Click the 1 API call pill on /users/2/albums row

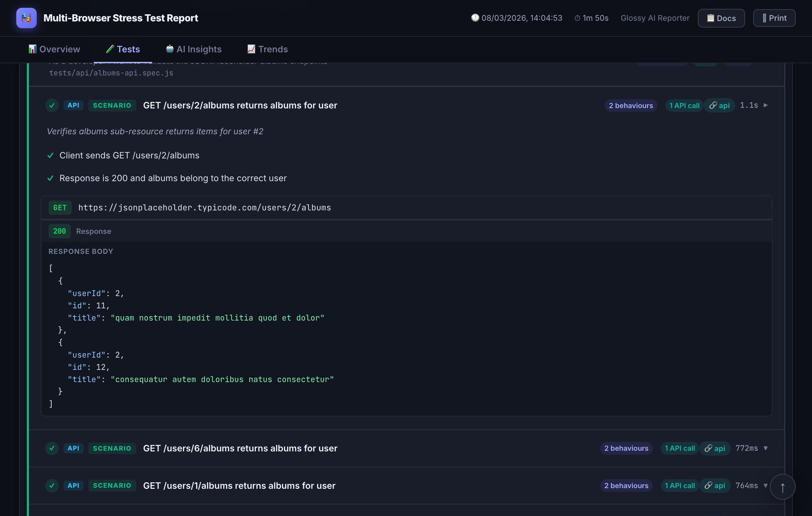pos(684,105)
